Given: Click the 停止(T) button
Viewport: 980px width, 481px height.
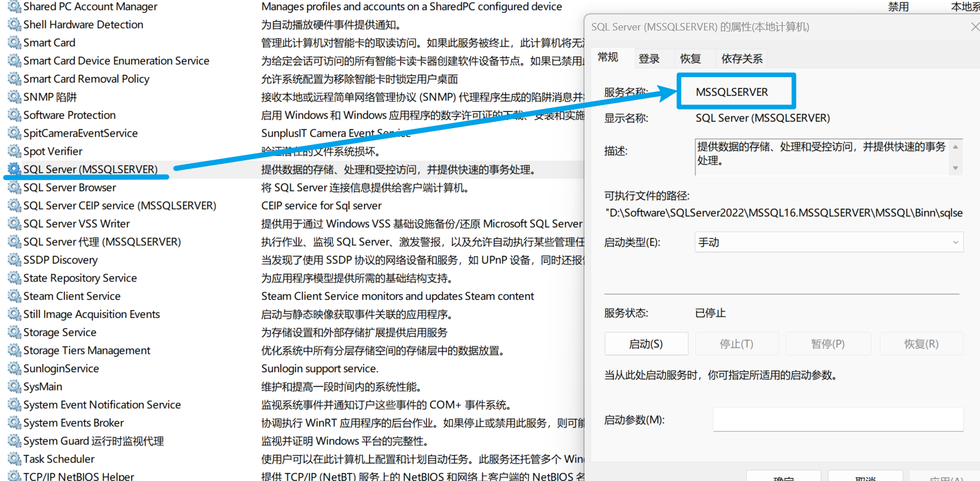Looking at the screenshot, I should pos(737,344).
